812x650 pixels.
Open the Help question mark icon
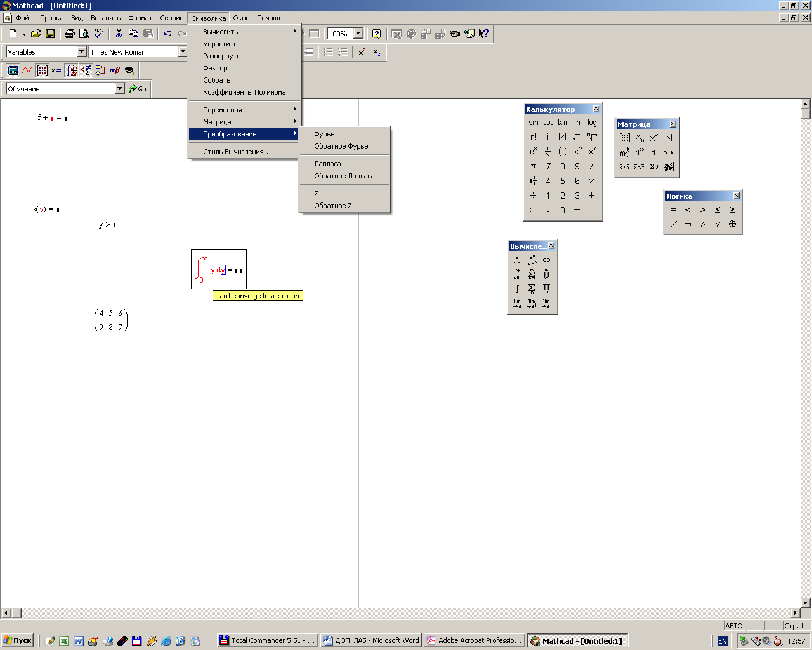[376, 34]
